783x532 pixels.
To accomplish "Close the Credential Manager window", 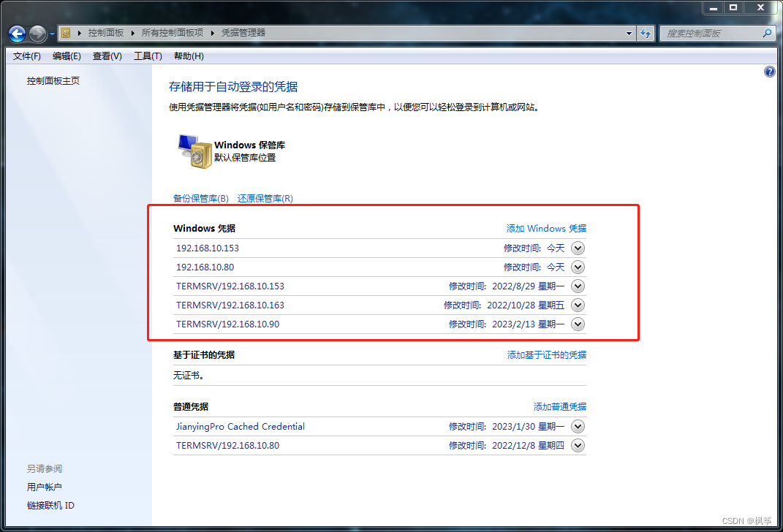I will coord(760,7).
